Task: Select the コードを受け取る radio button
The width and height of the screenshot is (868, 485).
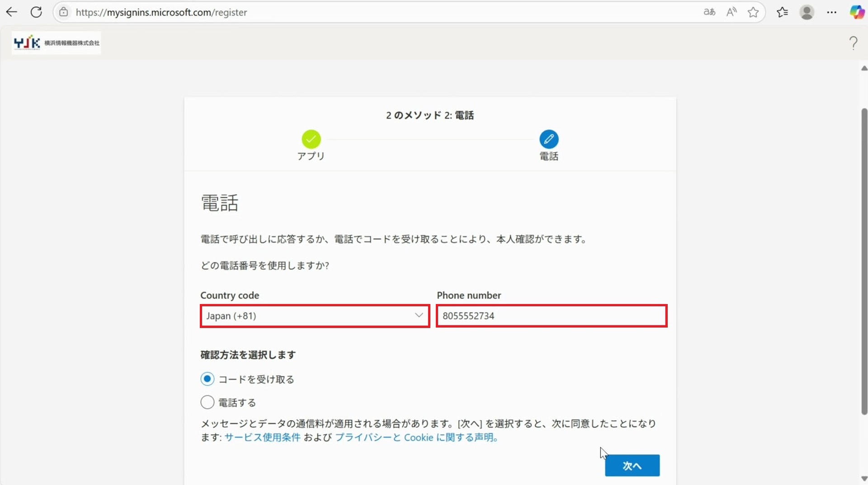Action: click(208, 379)
